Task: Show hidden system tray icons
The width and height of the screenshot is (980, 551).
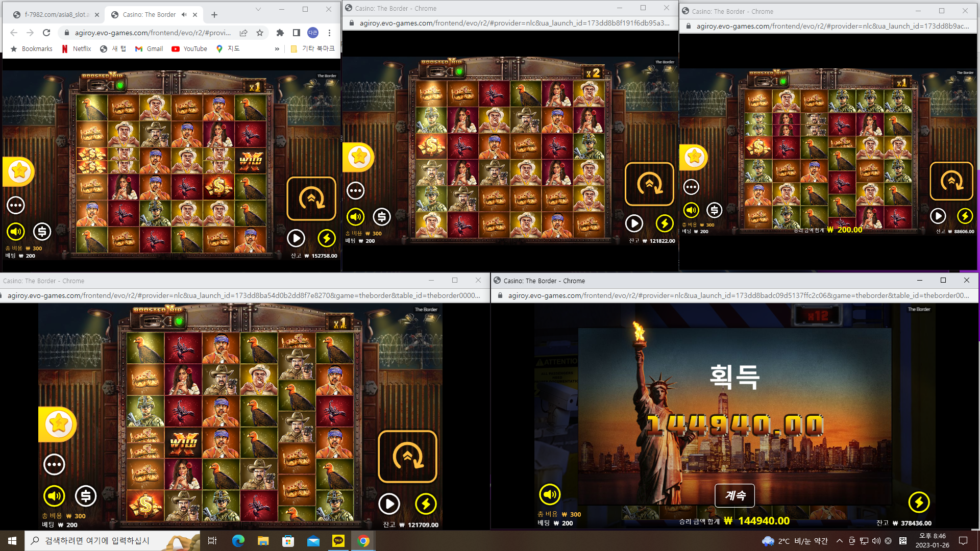Action: click(840, 541)
